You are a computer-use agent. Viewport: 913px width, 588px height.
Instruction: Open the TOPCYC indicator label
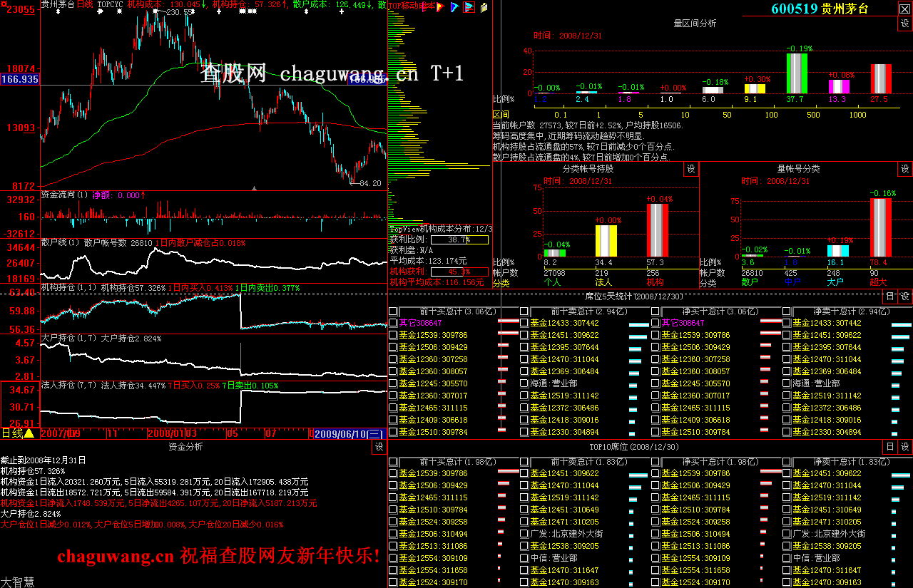tap(109, 4)
